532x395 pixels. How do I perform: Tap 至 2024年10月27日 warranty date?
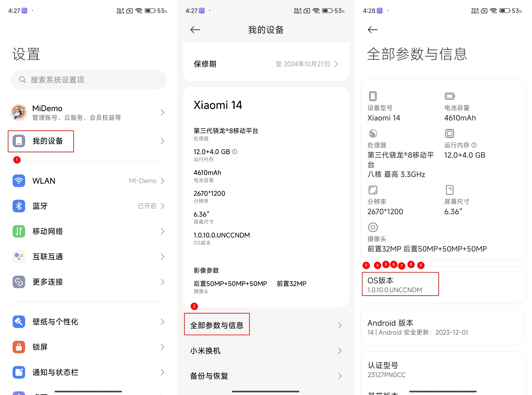point(303,64)
